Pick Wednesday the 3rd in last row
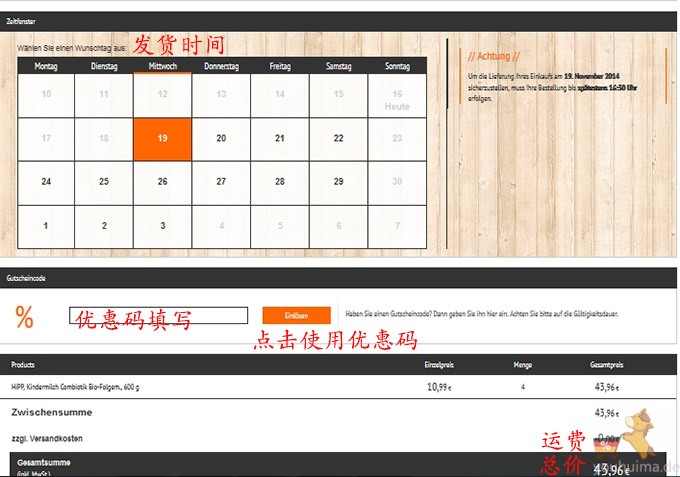The height and width of the screenshot is (477, 680). pos(162,226)
